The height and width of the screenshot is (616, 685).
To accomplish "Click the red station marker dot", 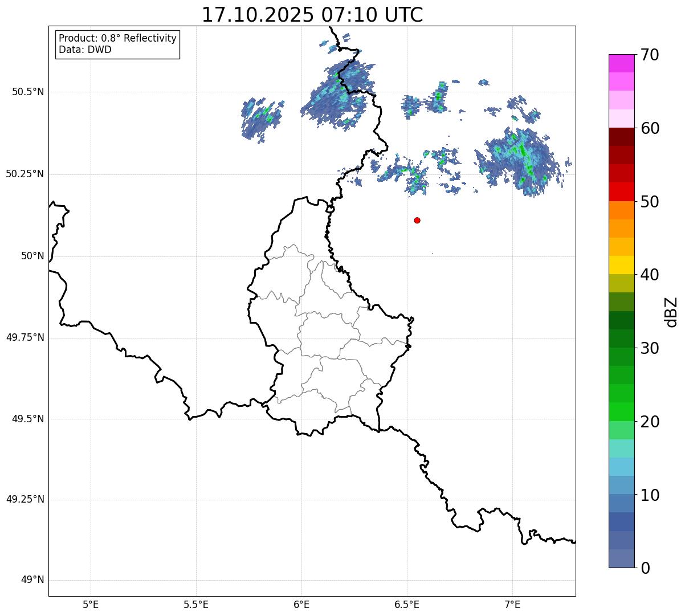I will pyautogui.click(x=417, y=220).
